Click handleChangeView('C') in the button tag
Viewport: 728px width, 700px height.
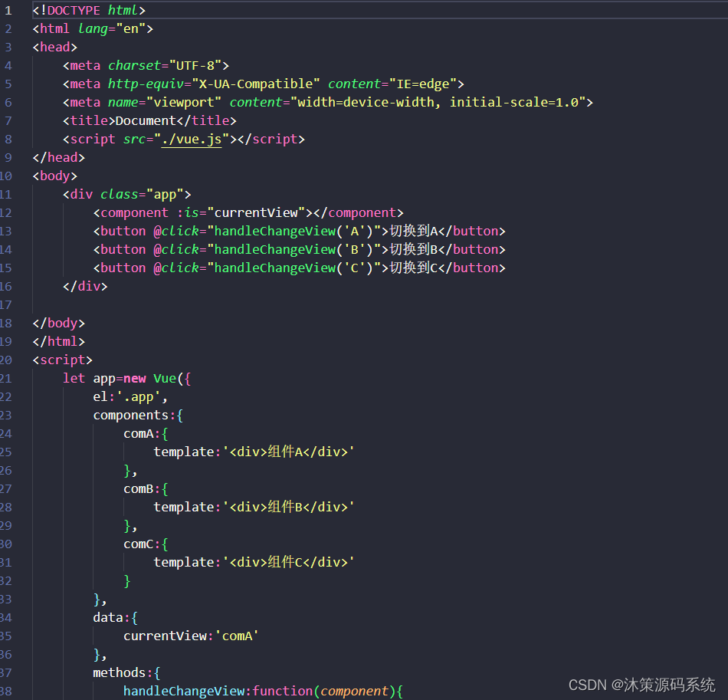click(293, 268)
